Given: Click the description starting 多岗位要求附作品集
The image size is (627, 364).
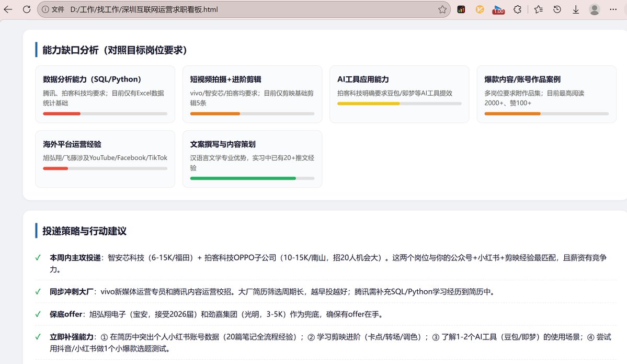Looking at the screenshot, I should click(x=534, y=98).
